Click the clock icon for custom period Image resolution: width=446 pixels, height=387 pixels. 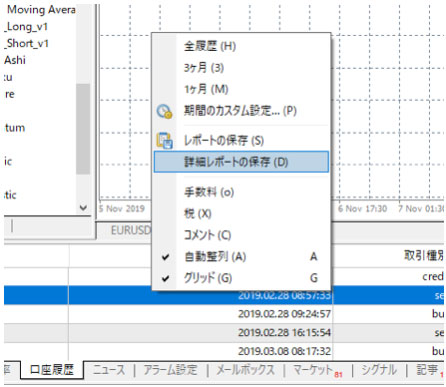click(x=164, y=111)
